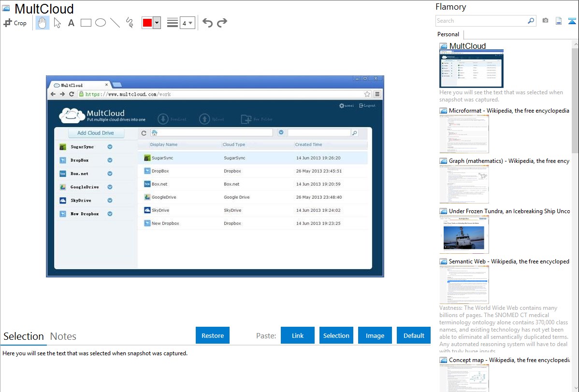Viewport: 579px width, 392px height.
Task: Choose the freehand scribble tool
Action: tap(130, 23)
